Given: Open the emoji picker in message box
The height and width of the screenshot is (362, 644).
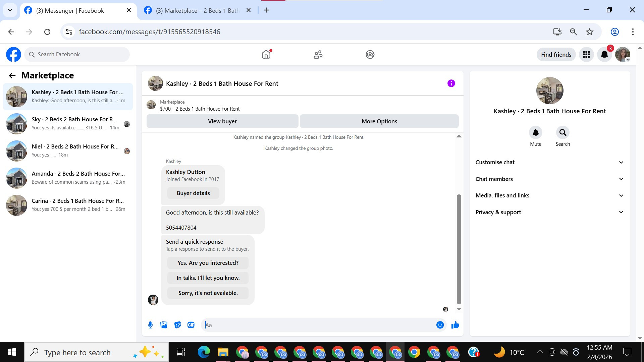Looking at the screenshot, I should [440, 325].
